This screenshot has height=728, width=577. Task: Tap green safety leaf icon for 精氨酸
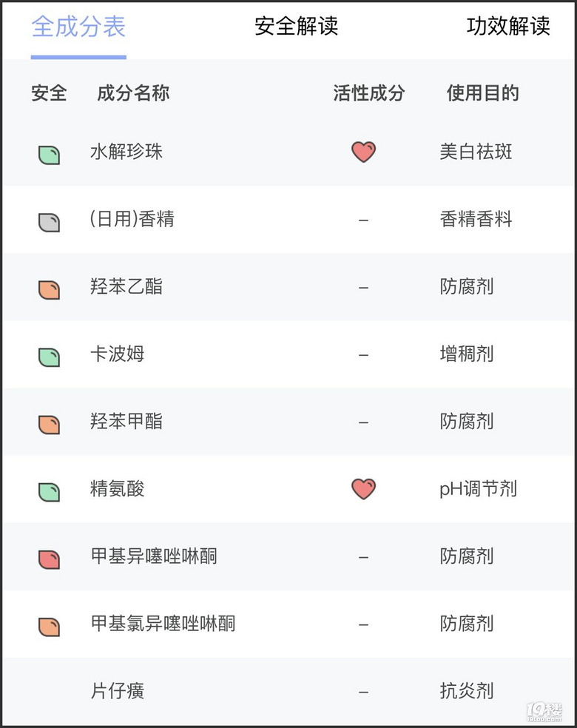pyautogui.click(x=49, y=492)
